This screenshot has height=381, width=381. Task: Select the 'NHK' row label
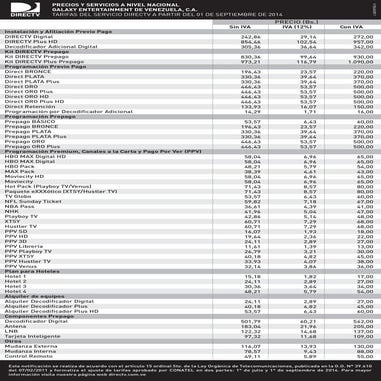tap(12, 212)
